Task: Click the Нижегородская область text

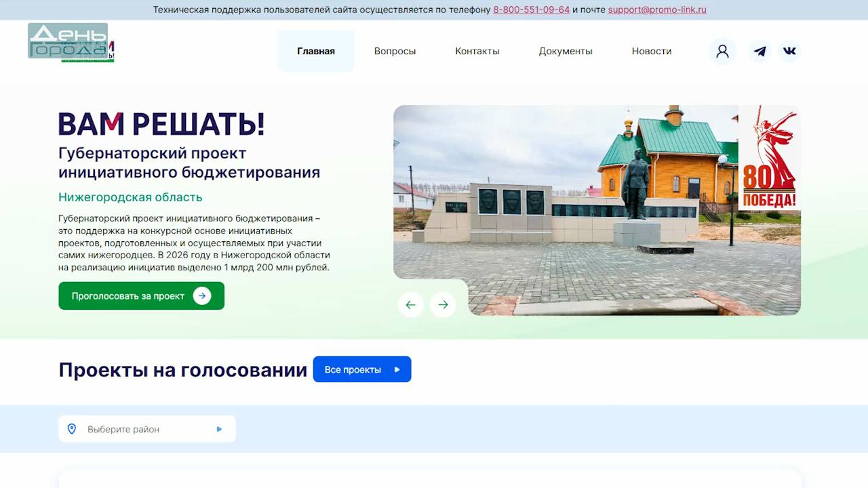Action: 130,197
